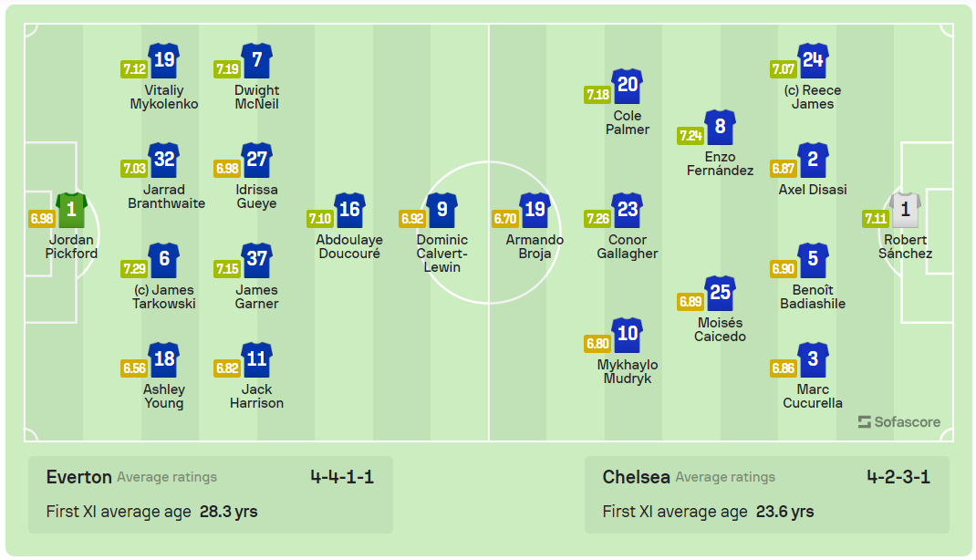The image size is (976, 560).
Task: Click Jordan Pickford's green goalkeeper jersey
Action: click(71, 210)
